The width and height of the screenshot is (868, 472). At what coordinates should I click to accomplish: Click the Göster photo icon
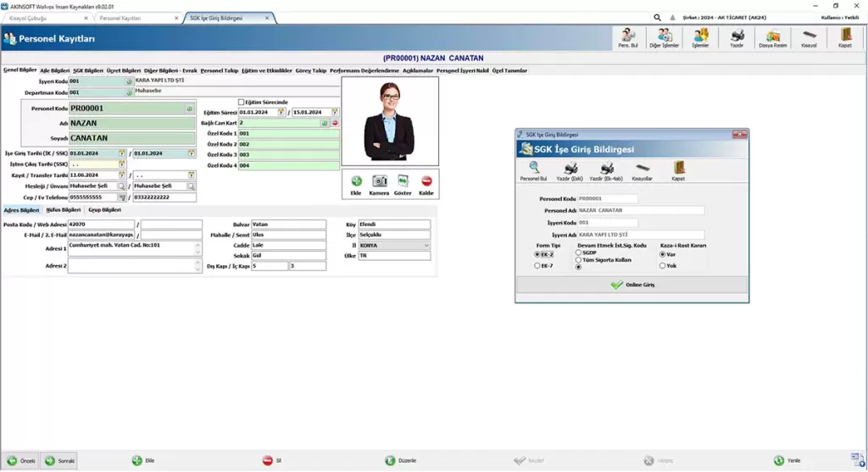point(403,185)
